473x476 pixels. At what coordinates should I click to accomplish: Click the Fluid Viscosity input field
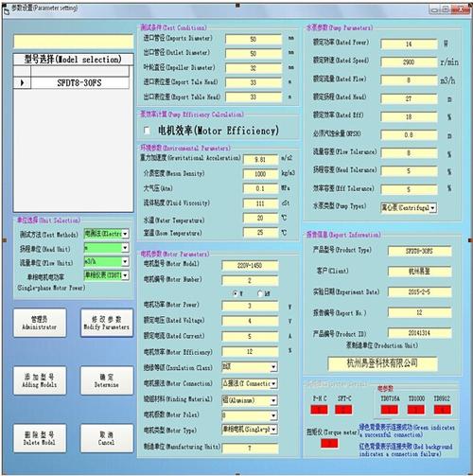pos(260,203)
